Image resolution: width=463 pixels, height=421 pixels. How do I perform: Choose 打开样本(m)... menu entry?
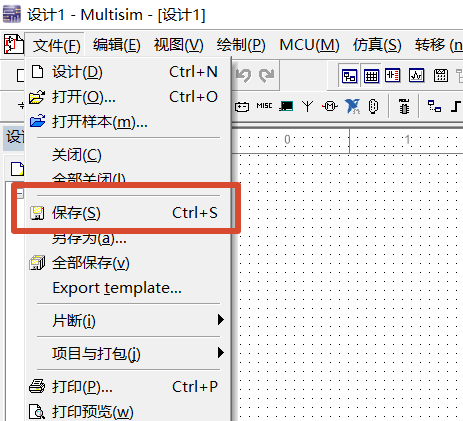tap(128, 122)
